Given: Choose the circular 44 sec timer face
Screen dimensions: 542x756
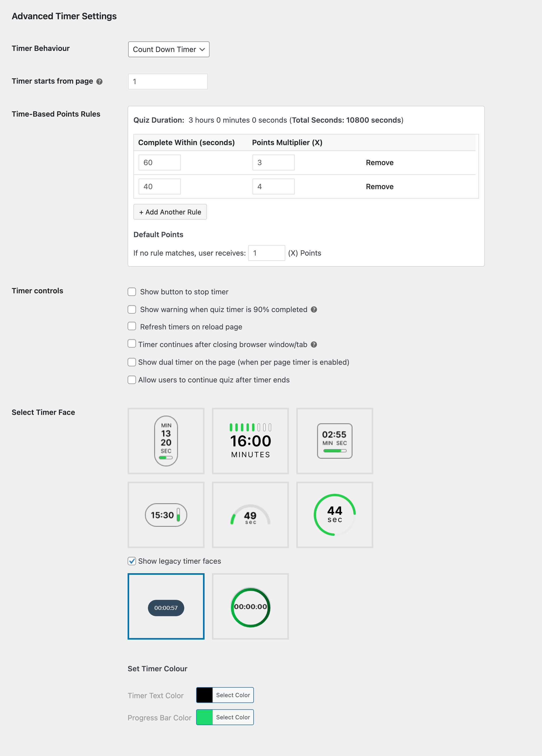Looking at the screenshot, I should (335, 515).
